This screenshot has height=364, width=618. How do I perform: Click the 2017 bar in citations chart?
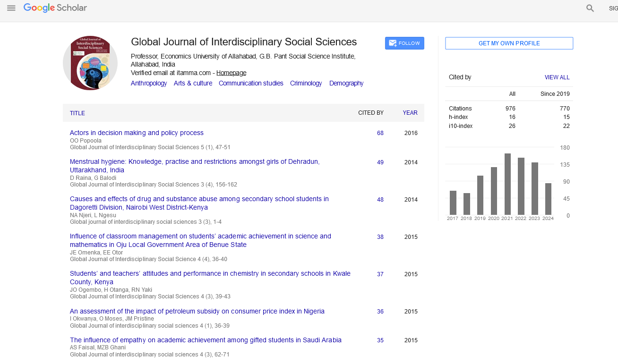453,203
